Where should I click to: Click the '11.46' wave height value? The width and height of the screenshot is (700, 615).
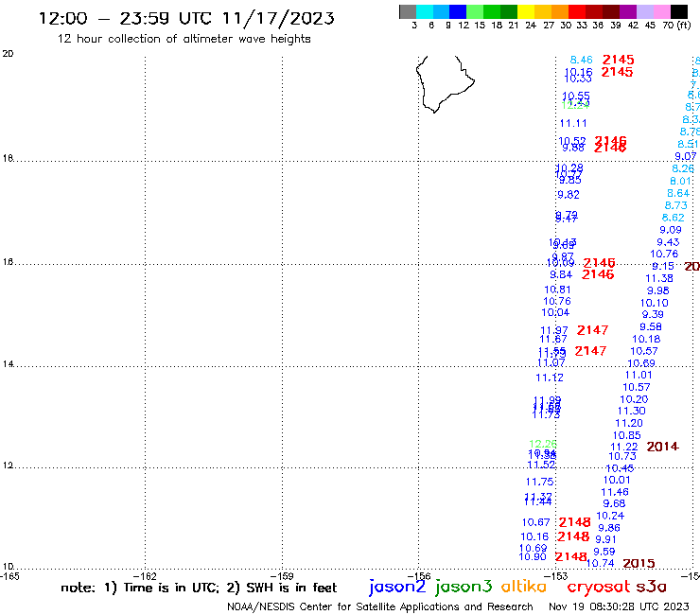pyautogui.click(x=615, y=492)
